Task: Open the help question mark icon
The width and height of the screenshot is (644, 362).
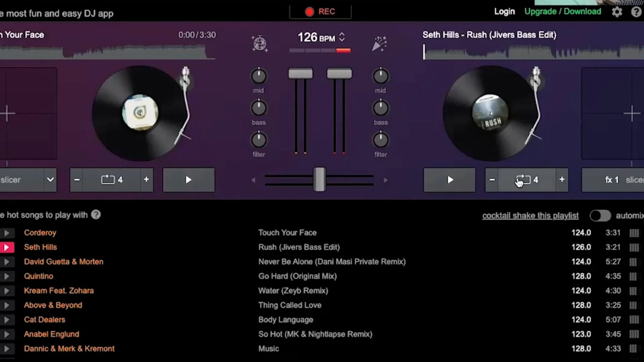Action: tap(636, 12)
